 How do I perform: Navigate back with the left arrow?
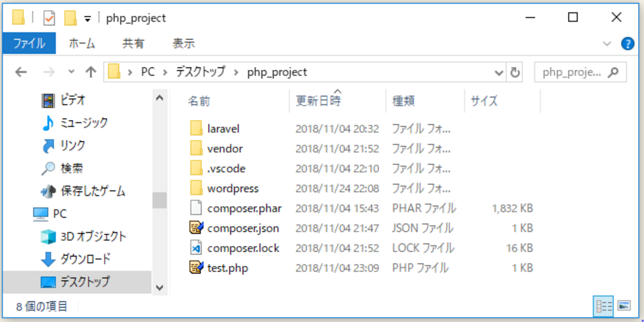point(20,72)
